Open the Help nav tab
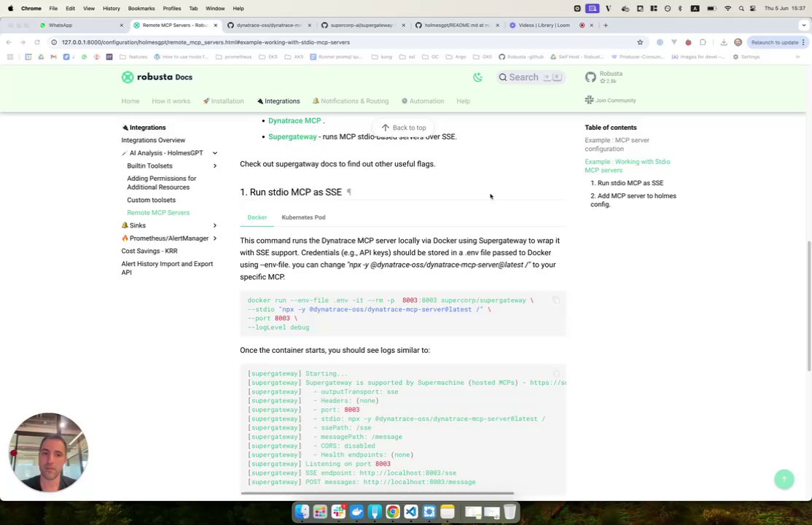 point(463,101)
